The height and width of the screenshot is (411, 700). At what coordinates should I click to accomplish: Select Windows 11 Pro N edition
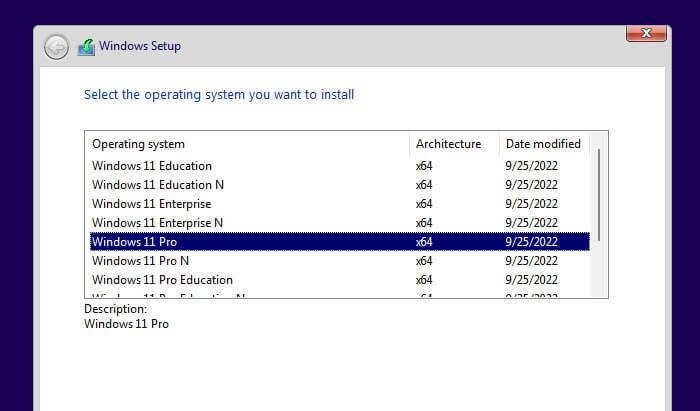(340, 261)
